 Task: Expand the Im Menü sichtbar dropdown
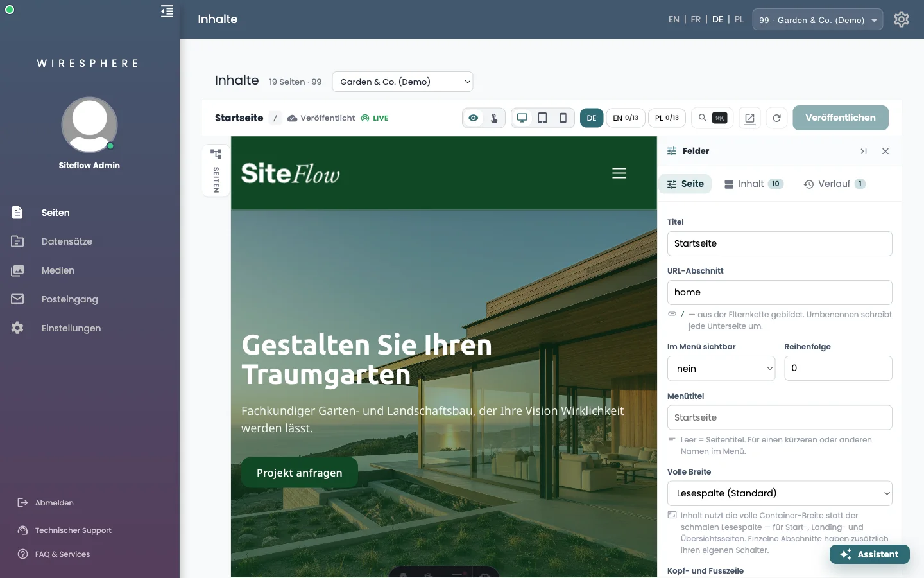[x=721, y=369]
